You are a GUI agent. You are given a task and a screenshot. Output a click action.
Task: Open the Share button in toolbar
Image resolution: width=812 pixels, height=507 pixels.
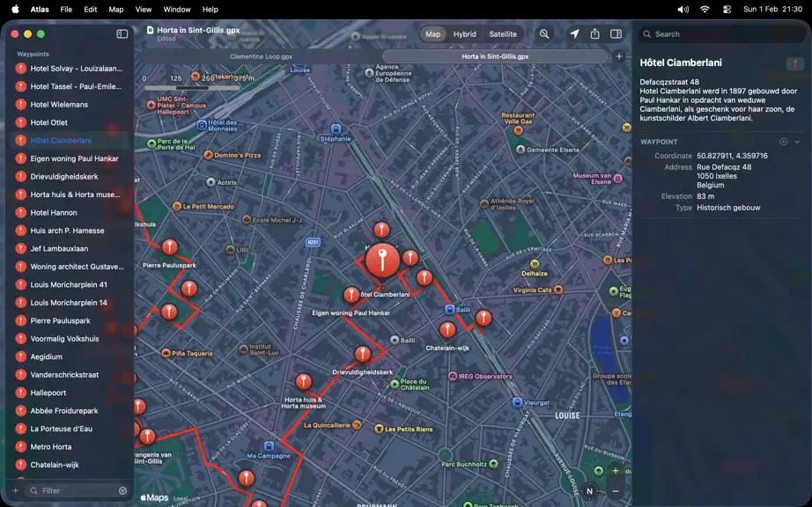tap(595, 34)
